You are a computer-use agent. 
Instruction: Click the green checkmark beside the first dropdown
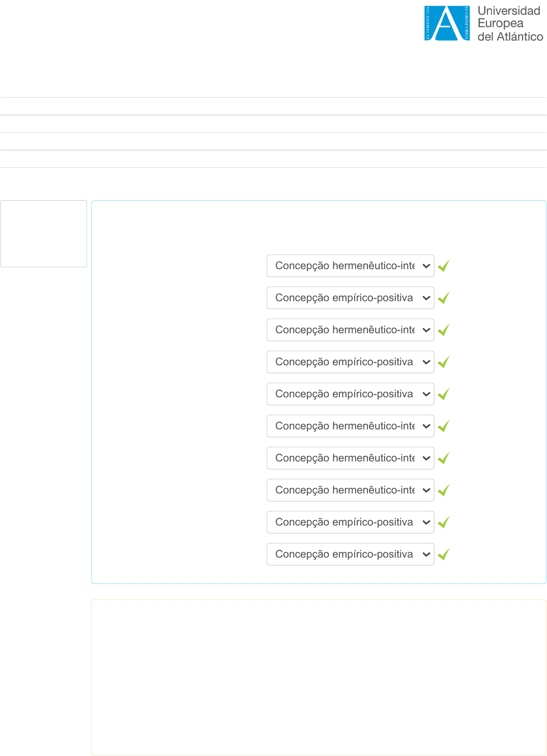pos(443,266)
